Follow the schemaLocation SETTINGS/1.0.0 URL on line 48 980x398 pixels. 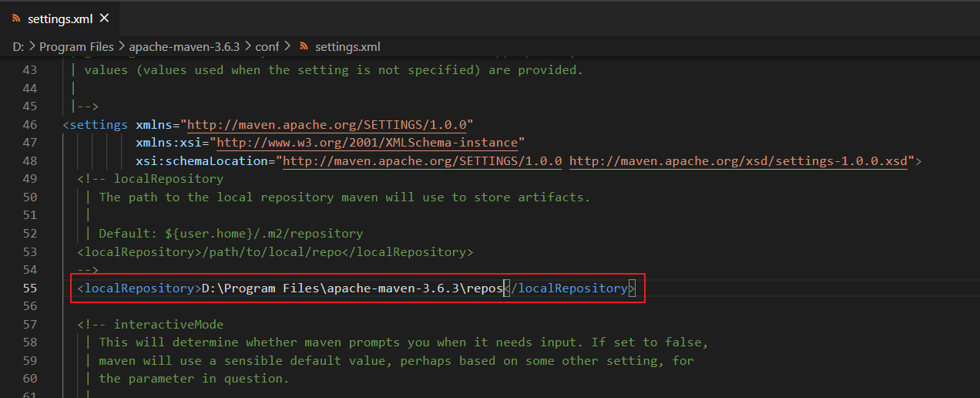tap(422, 160)
